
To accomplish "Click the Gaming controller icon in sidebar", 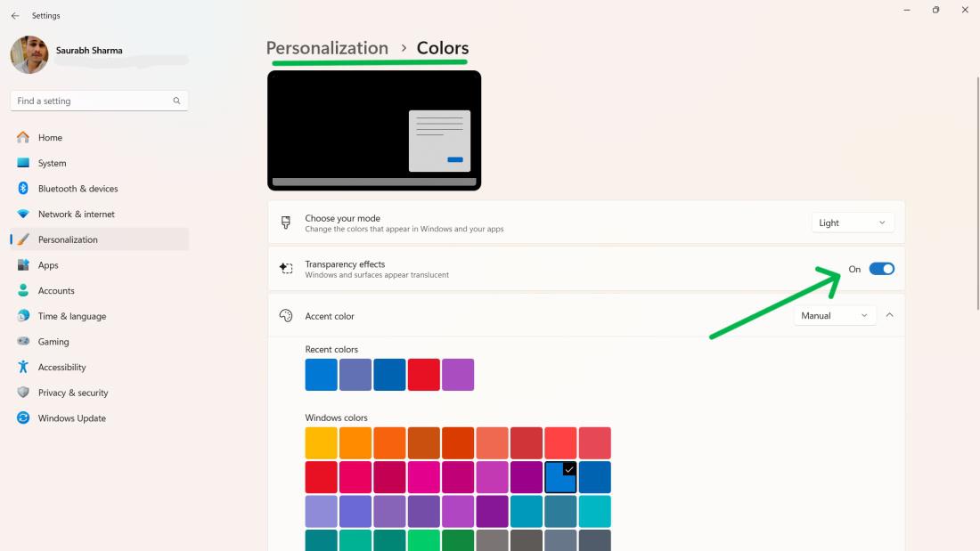I will (23, 341).
